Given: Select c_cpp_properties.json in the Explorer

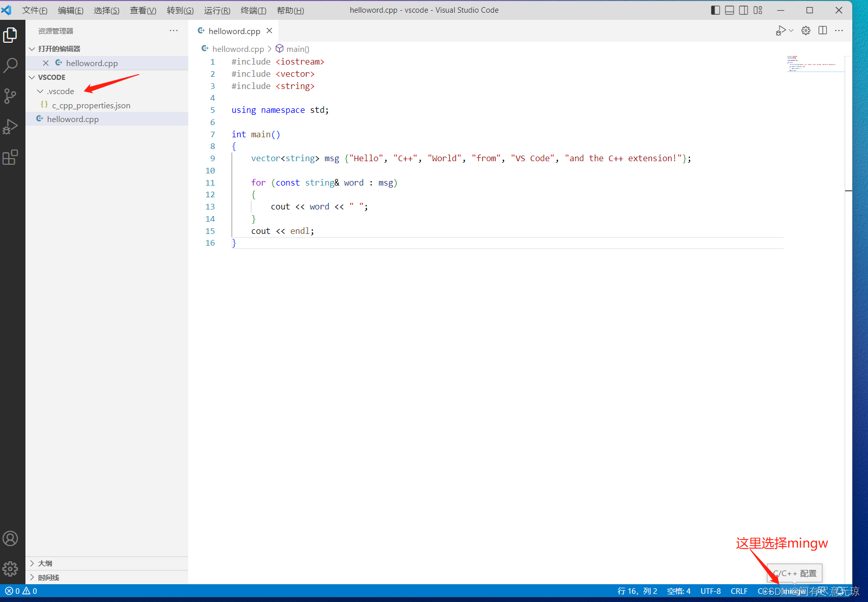Looking at the screenshot, I should coord(91,105).
